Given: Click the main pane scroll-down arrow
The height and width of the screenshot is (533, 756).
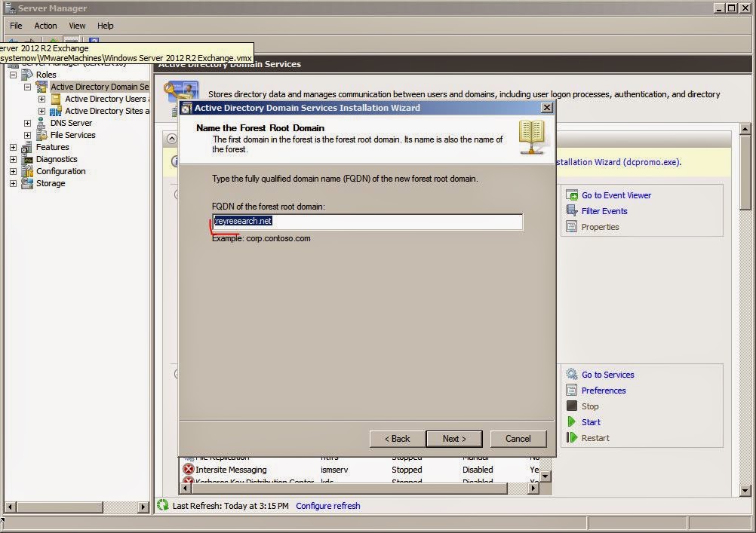Looking at the screenshot, I should click(x=745, y=491).
